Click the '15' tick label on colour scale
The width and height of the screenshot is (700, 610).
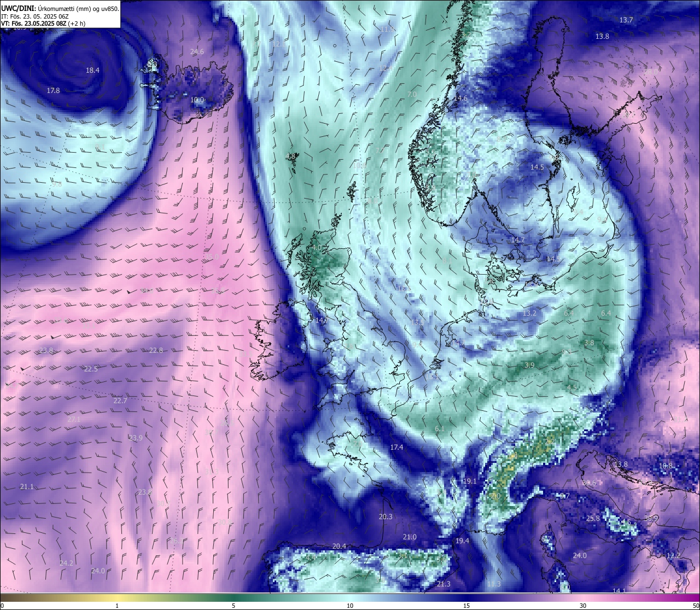466,606
